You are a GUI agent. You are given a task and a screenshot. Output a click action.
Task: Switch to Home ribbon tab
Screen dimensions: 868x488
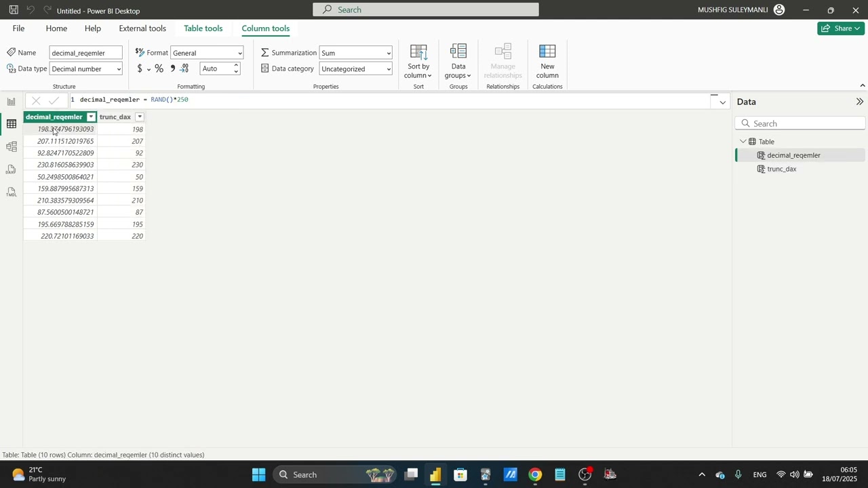[56, 28]
